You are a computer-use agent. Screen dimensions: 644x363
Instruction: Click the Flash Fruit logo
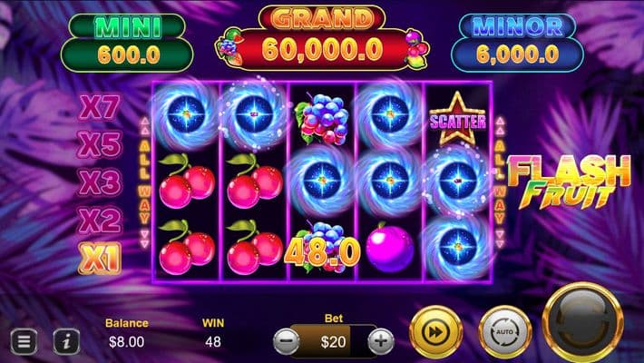[570, 182]
